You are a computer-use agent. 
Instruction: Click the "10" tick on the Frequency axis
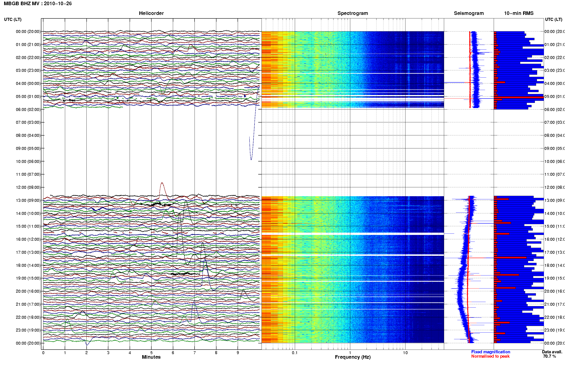click(405, 353)
